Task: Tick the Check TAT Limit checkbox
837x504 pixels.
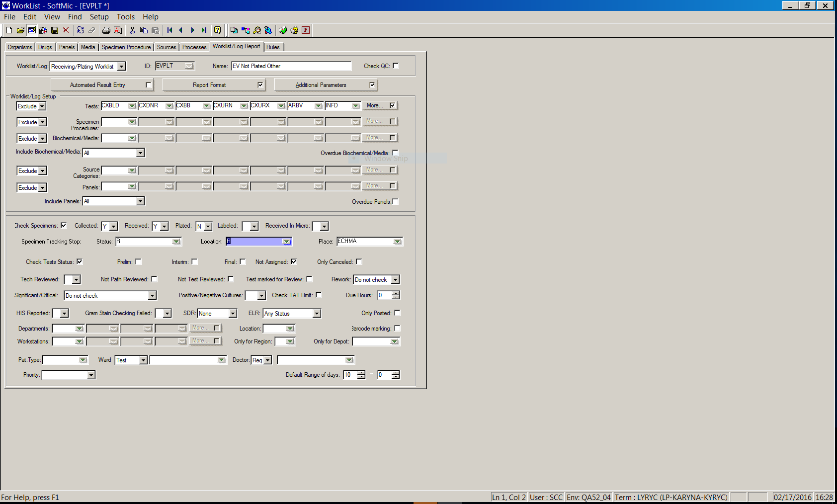Action: click(319, 295)
